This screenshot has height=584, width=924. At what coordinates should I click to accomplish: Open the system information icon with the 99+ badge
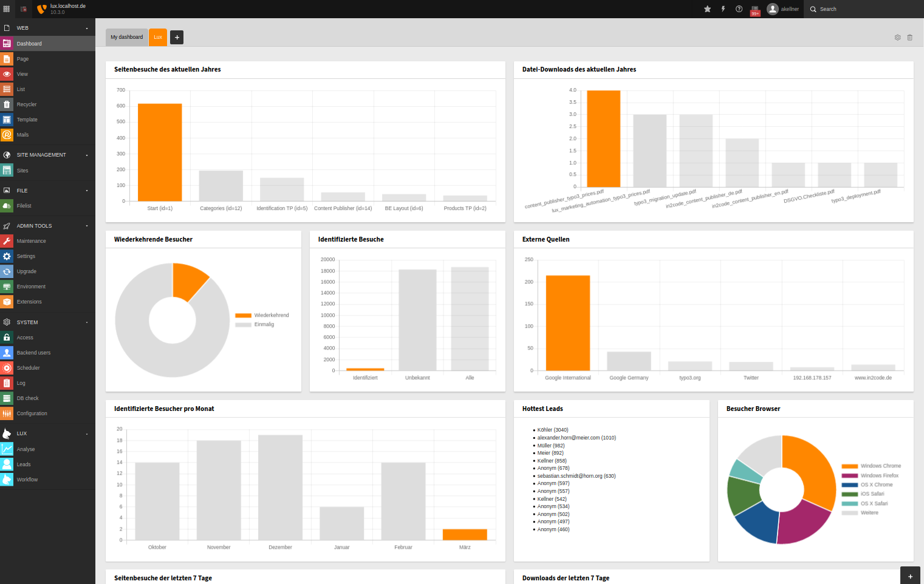click(755, 10)
